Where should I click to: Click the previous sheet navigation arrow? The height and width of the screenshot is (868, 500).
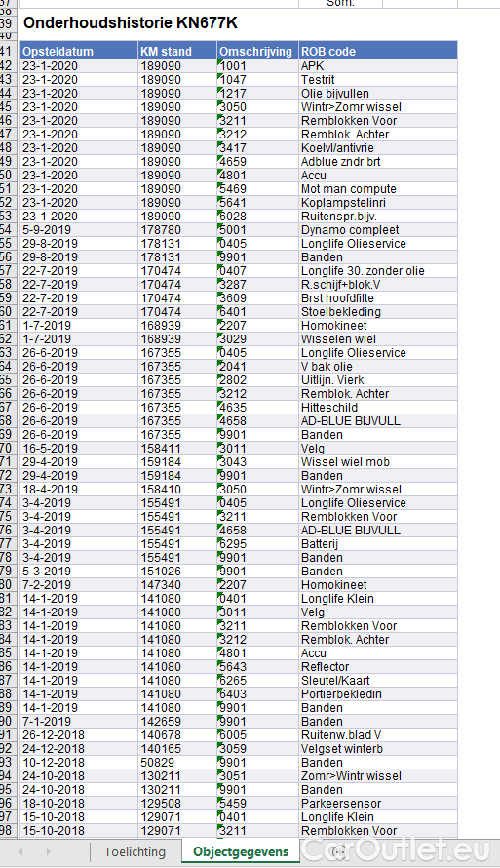pos(20,852)
